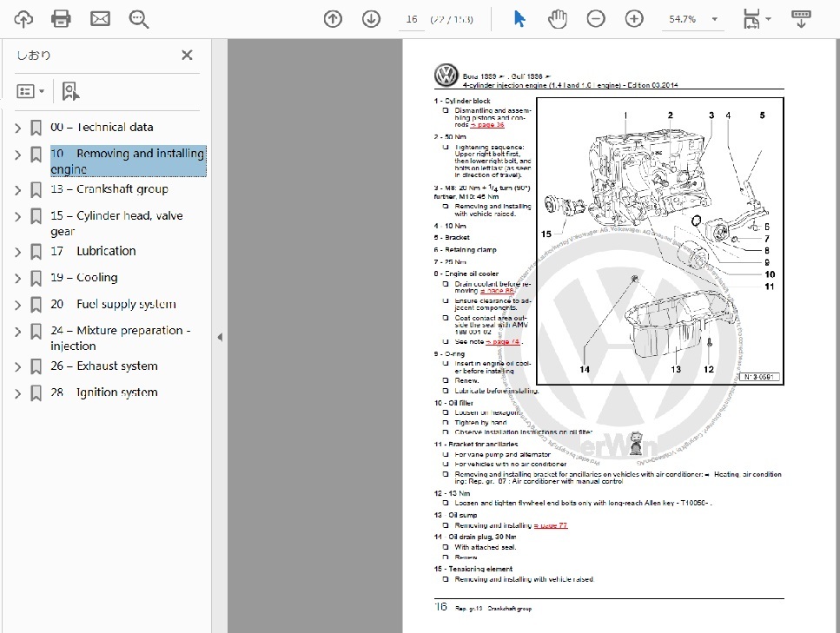Zoom out with minus button
Screen dimensions: 840x633
[596, 19]
